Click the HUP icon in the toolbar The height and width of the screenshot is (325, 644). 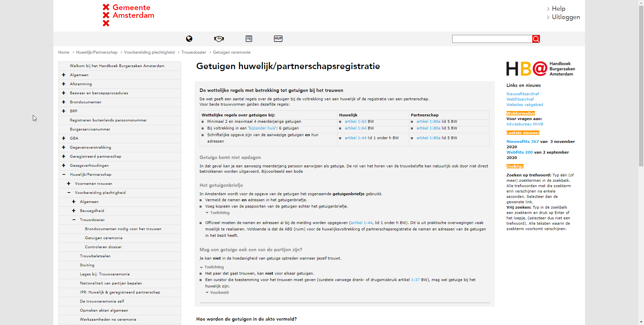tap(278, 39)
